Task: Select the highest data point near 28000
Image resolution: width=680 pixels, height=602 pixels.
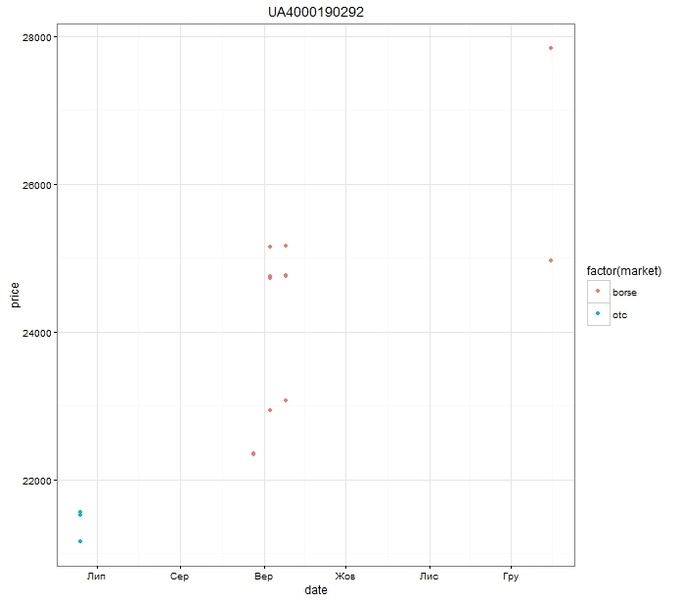Action: coord(551,48)
